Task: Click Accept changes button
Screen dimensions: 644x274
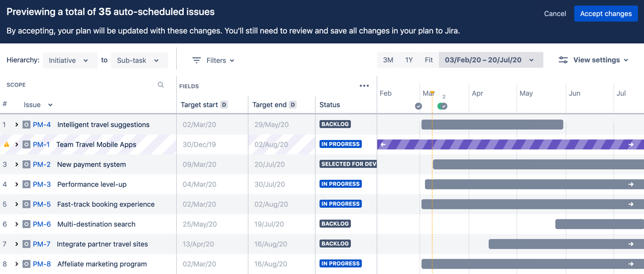Action: (606, 13)
